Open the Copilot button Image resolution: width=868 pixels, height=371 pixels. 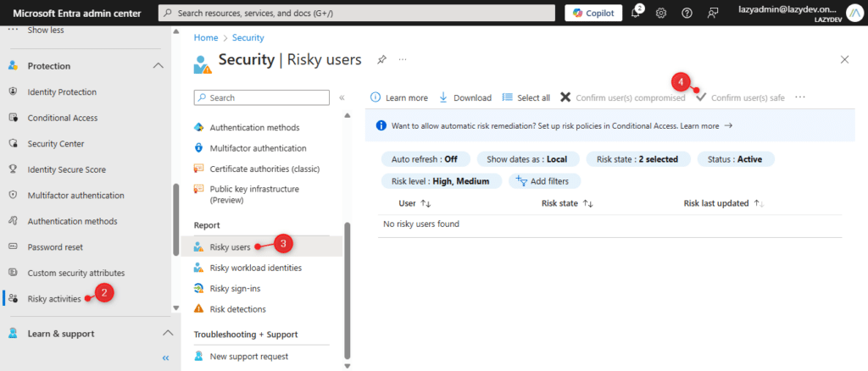pos(593,13)
